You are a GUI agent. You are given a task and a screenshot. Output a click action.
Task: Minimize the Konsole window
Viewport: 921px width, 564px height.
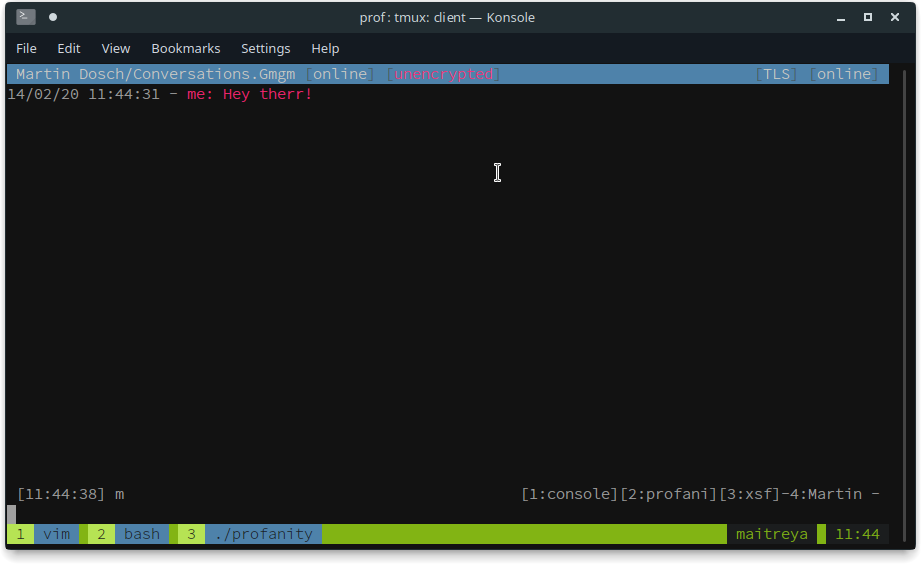coord(842,17)
